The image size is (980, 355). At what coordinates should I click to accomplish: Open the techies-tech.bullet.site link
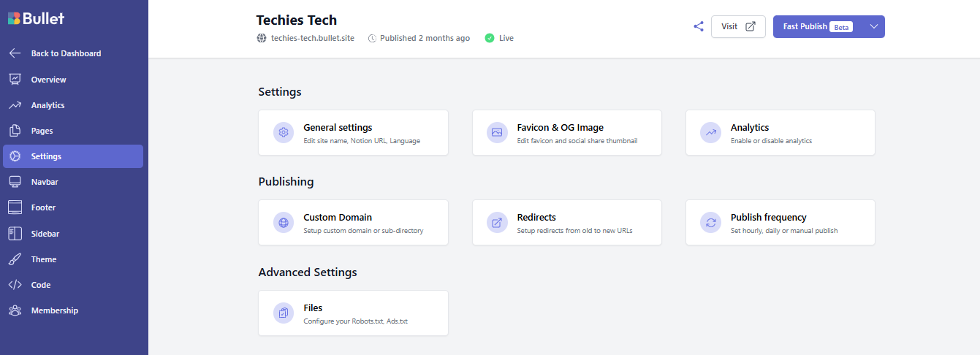click(x=312, y=38)
